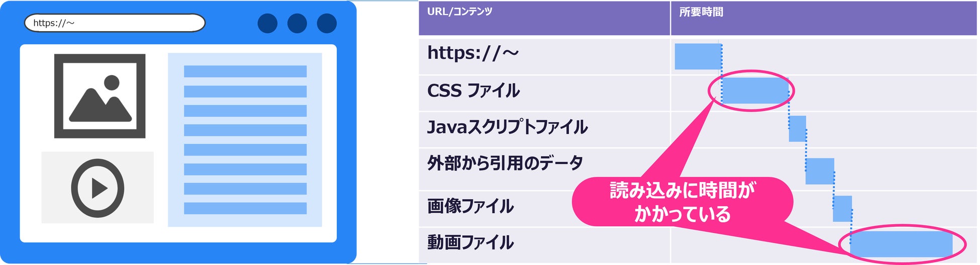Click the pink 読み込みに時間がかかっている callout
Screen dimensions: 980x265
[x=682, y=202]
